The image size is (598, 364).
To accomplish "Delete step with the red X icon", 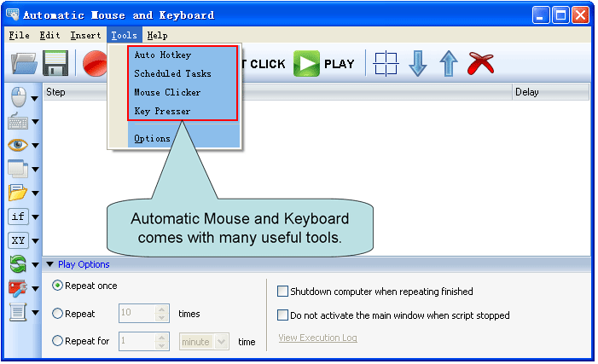I will tap(480, 63).
